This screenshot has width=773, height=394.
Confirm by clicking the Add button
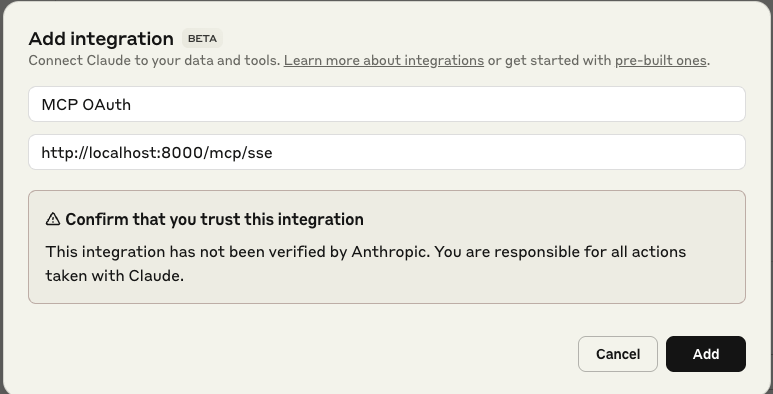coord(705,354)
